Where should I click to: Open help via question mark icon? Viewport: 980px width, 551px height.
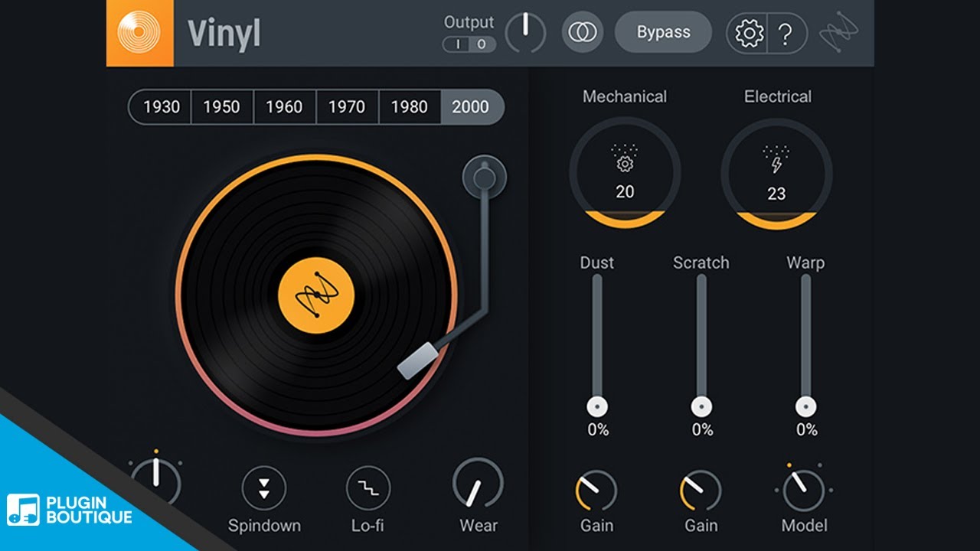786,34
